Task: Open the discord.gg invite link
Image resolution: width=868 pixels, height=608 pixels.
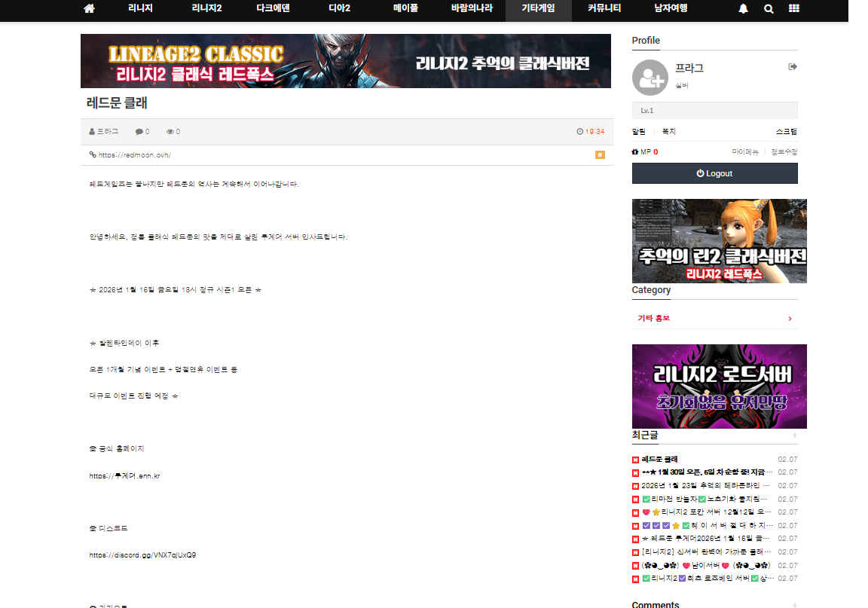Action: coord(142,555)
